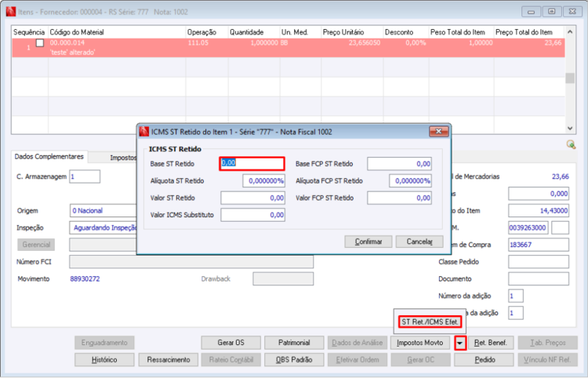The height and width of the screenshot is (378, 588).
Task: Click the Origem field showing 0 Nacional
Action: click(x=103, y=210)
